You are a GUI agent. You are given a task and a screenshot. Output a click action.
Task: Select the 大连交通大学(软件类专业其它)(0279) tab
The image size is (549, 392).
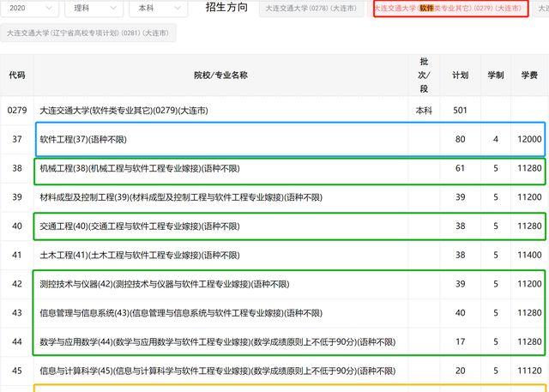click(450, 8)
